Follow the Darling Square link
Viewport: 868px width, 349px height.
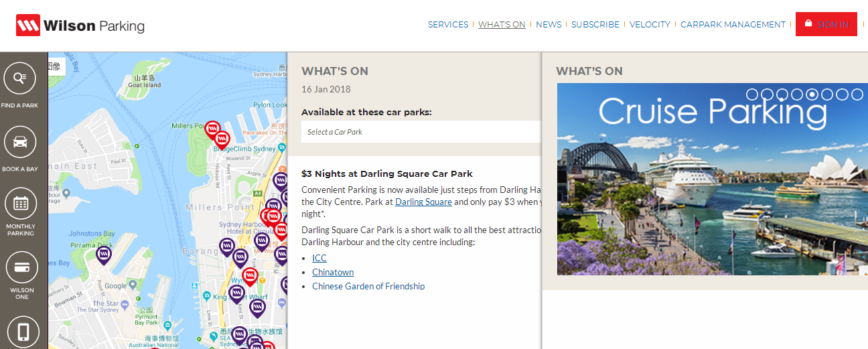[x=423, y=202]
